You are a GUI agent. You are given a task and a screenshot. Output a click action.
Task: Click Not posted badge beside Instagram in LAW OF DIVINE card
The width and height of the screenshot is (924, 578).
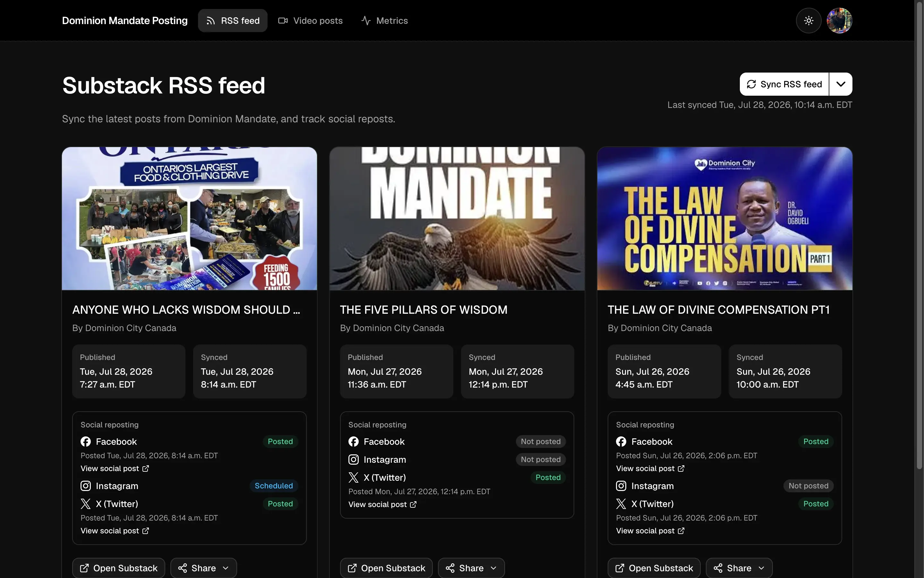pos(808,486)
